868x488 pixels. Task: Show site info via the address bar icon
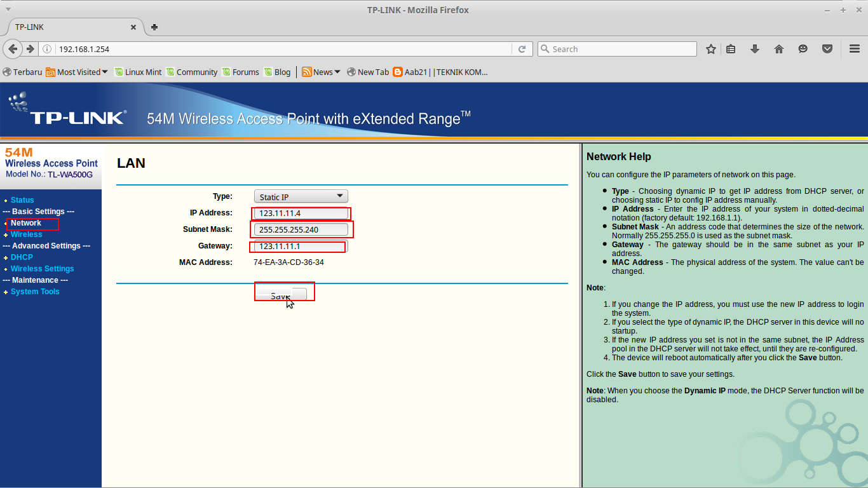click(48, 49)
